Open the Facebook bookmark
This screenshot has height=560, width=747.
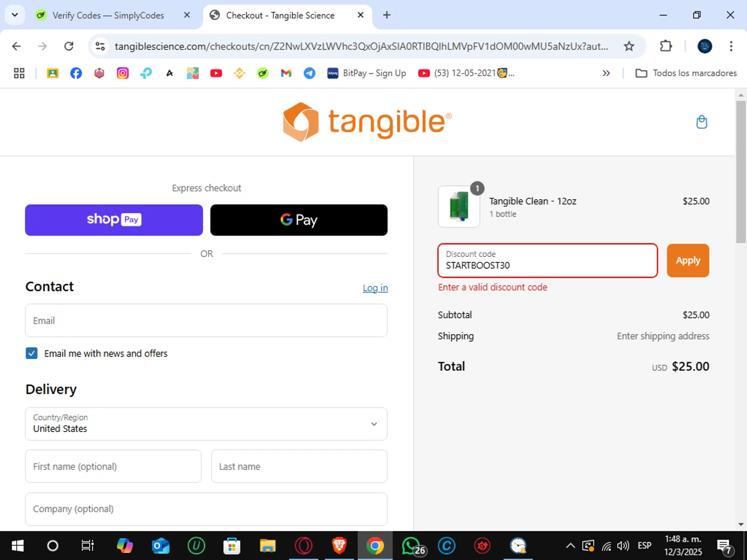76,73
